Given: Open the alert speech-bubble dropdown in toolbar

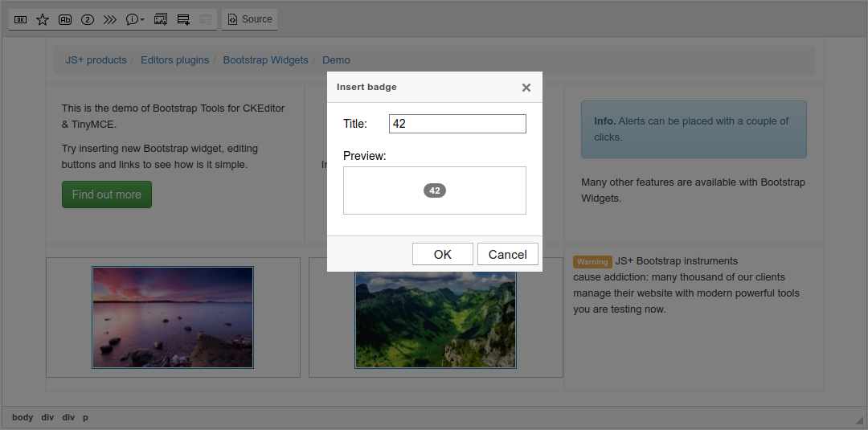Looking at the screenshot, I should (135, 19).
